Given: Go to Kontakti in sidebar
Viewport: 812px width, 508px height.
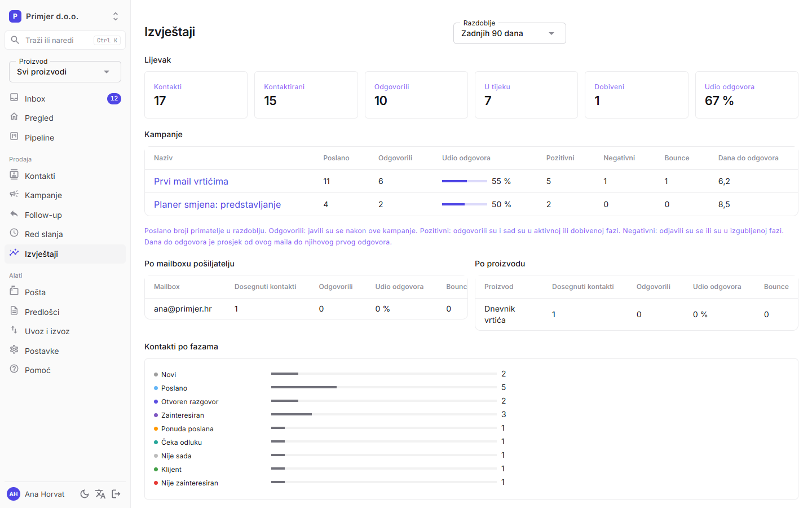Looking at the screenshot, I should [x=65, y=176].
